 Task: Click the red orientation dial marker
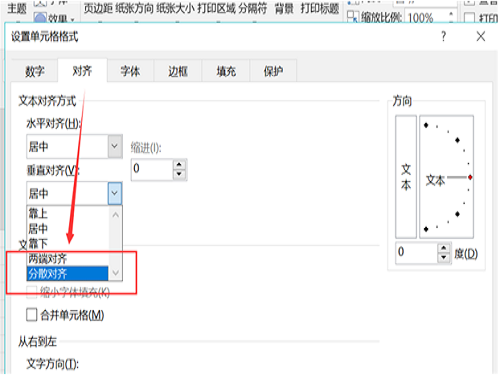point(470,177)
